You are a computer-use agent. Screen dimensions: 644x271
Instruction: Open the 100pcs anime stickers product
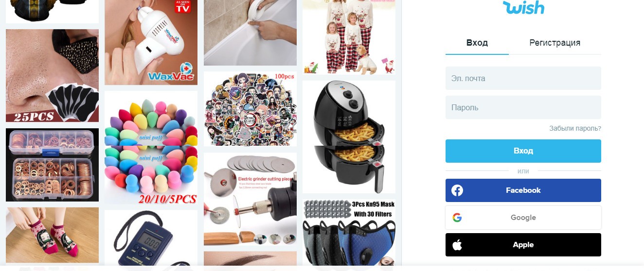[250, 109]
